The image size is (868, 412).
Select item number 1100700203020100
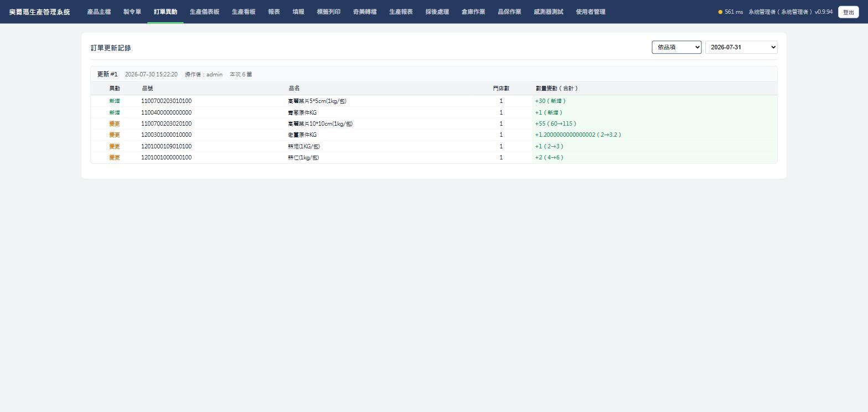pyautogui.click(x=167, y=124)
